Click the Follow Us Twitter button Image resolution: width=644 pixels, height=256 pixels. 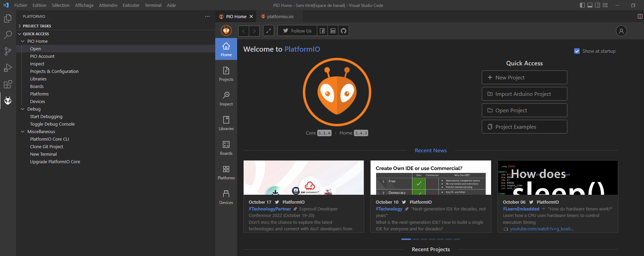(x=297, y=31)
